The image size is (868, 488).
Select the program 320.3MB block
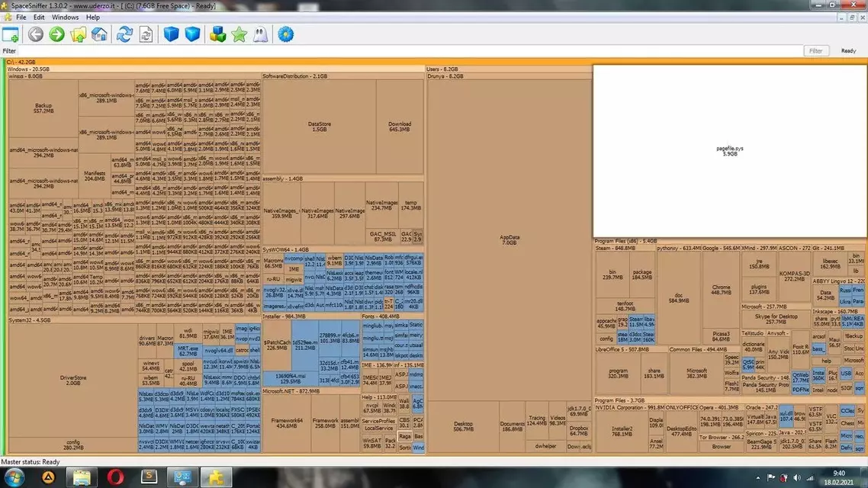click(x=618, y=374)
